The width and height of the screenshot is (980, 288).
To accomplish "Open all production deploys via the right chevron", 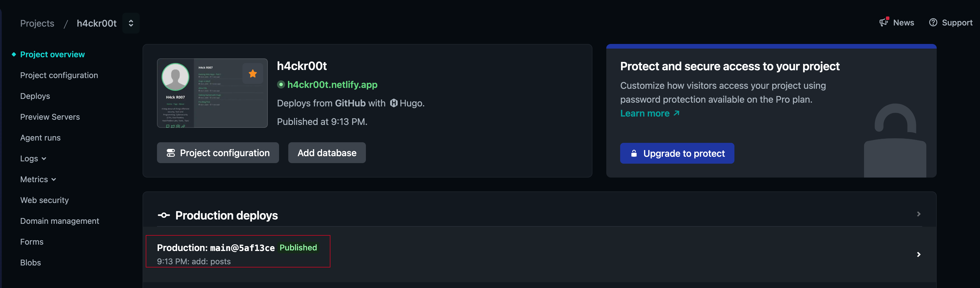I will click(919, 214).
